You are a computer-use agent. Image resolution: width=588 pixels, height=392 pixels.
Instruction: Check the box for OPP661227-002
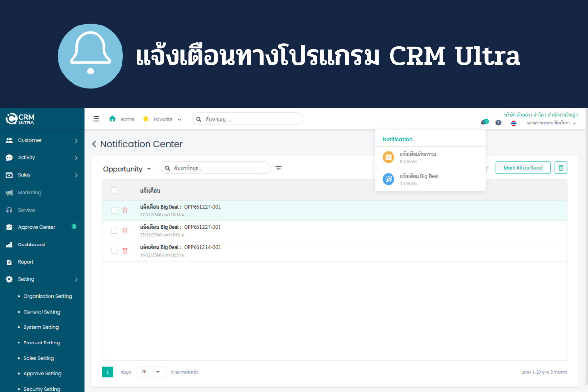[x=114, y=210]
